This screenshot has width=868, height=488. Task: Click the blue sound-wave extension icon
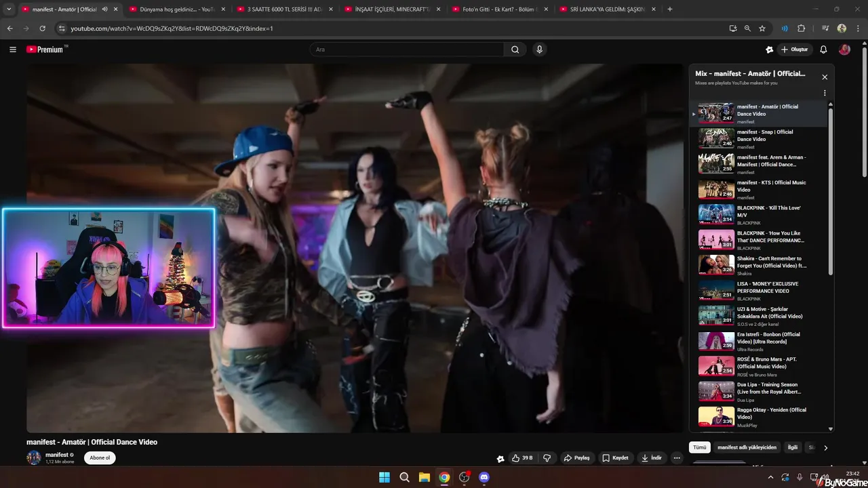785,28
